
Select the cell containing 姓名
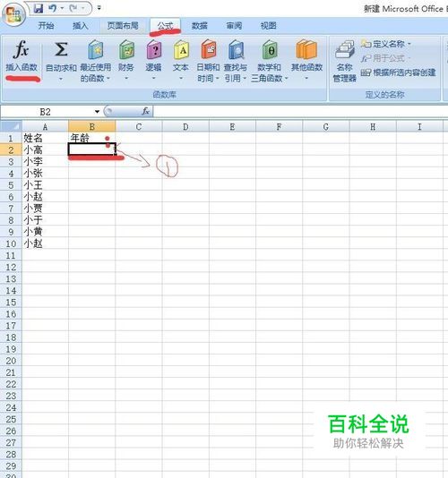click(45, 139)
